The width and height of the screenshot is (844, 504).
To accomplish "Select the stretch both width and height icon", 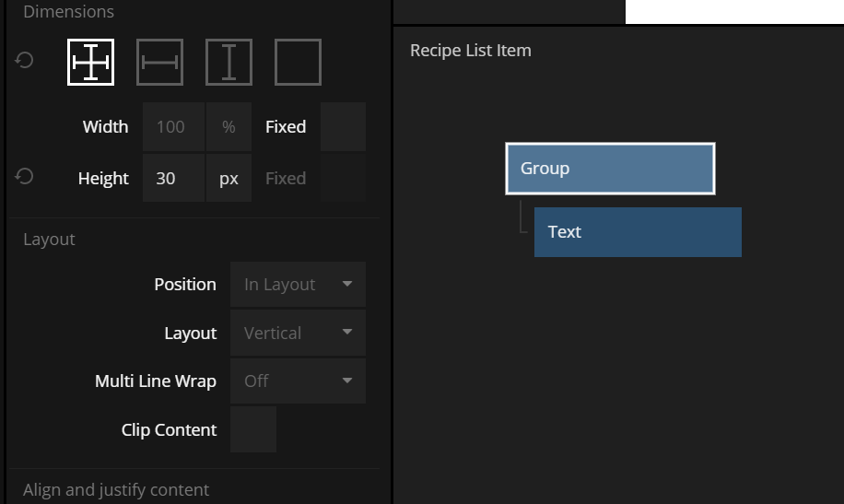I will pyautogui.click(x=90, y=63).
